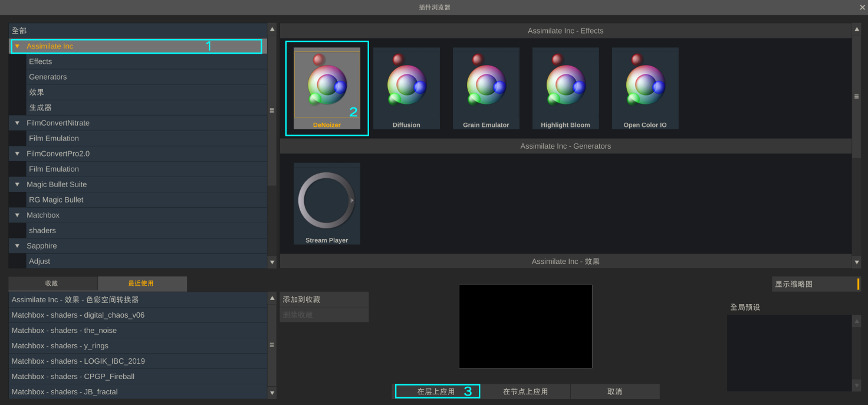Image resolution: width=868 pixels, height=405 pixels.
Task: Click Assimilate Inc - Generators section header
Action: tap(565, 146)
